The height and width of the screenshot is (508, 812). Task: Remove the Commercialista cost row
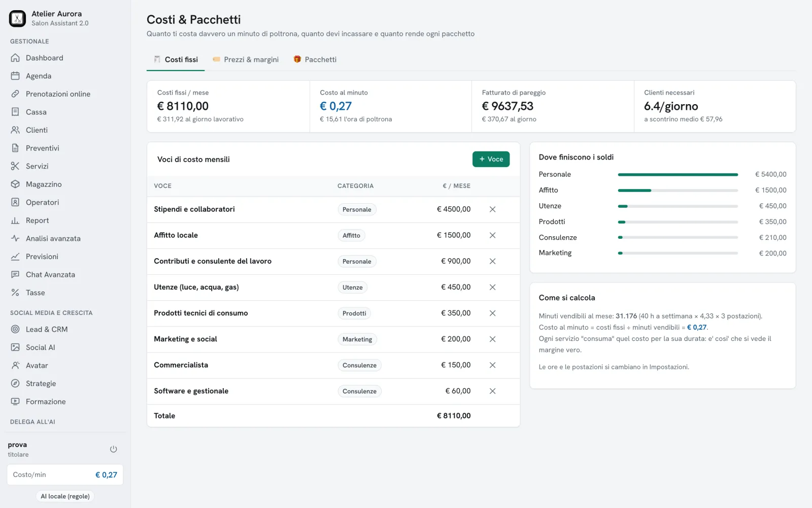(492, 365)
